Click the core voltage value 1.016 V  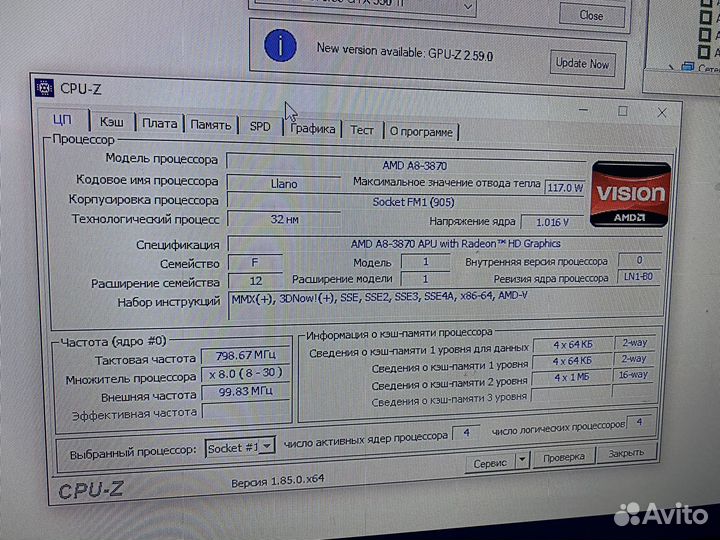click(x=552, y=222)
